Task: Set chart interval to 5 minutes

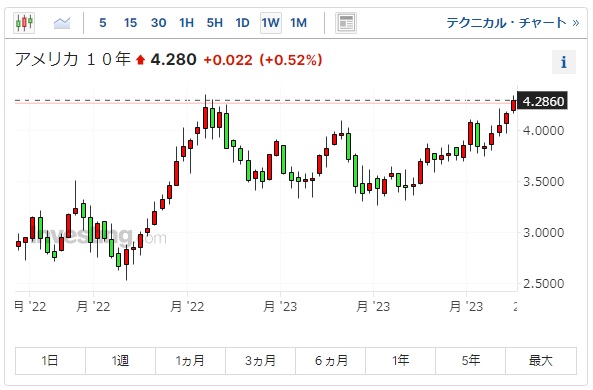Action: (x=102, y=23)
